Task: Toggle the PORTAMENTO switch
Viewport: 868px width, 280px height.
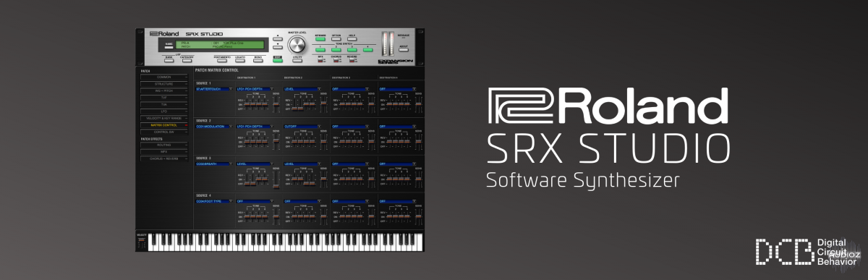Action: (222, 60)
